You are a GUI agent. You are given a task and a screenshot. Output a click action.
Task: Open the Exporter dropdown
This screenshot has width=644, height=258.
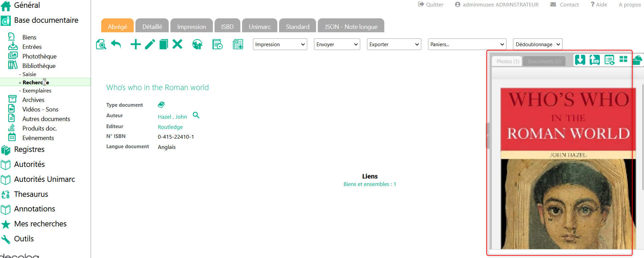(394, 44)
